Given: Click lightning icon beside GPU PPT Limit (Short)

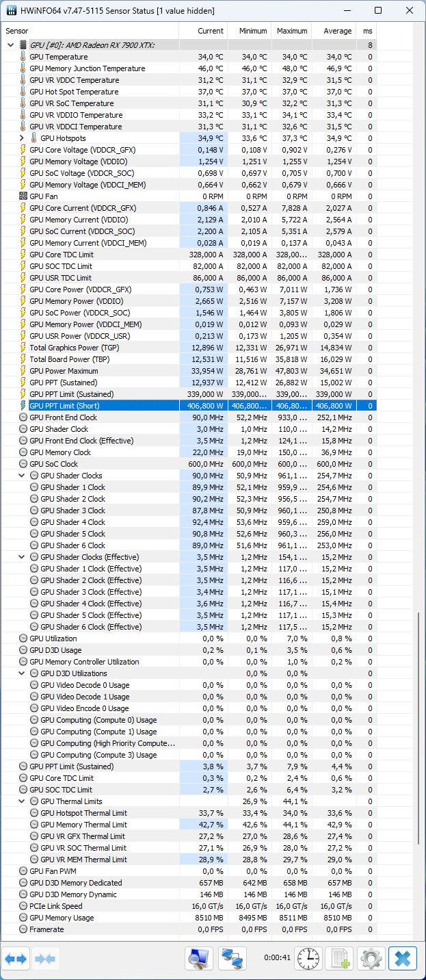Looking at the screenshot, I should click(x=23, y=406).
